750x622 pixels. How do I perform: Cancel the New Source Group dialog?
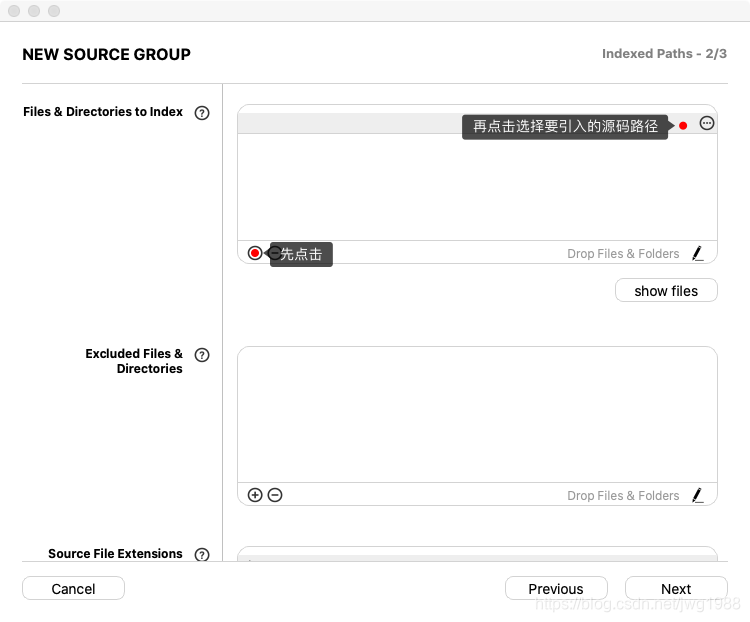coord(73,589)
